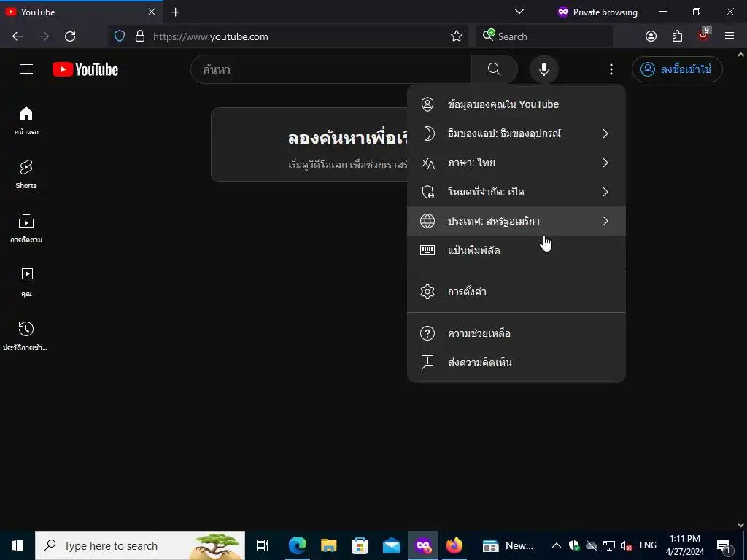Open Microsoft Store from the taskbar
This screenshot has width=747, height=560.
[x=360, y=545]
